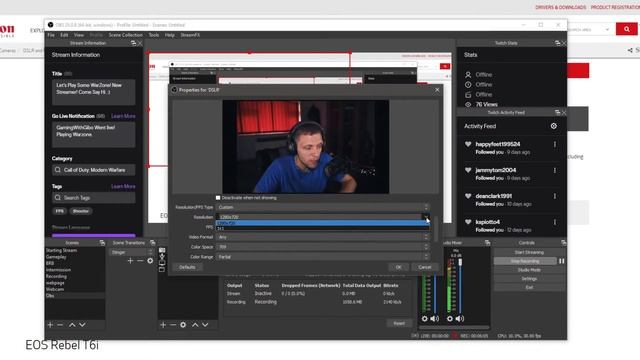Remove the selected scene with minus icon
640x360 pixels.
click(60, 325)
